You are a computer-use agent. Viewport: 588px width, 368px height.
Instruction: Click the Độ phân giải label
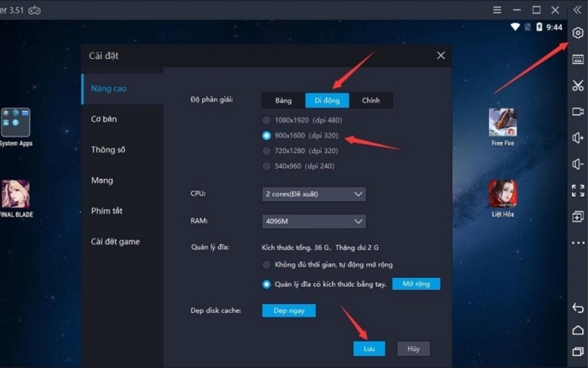[212, 100]
